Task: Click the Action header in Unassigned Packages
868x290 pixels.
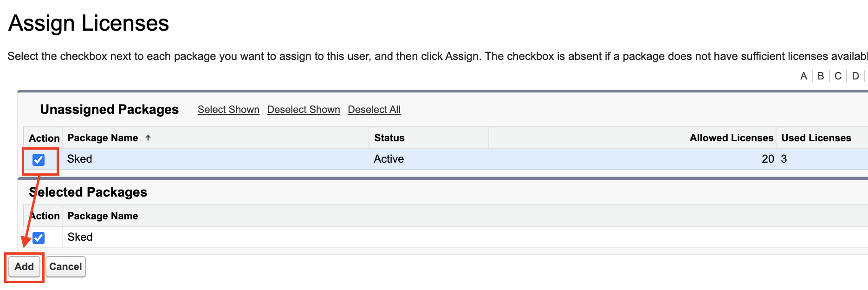Action: (x=44, y=138)
